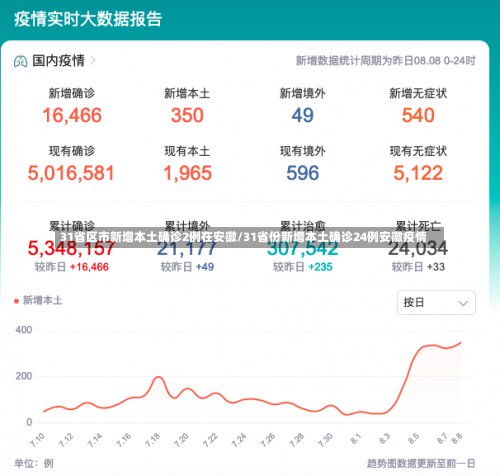Click the 趋势图数据更新至前一日 footer note
Screen dimensions: 500x476
pos(421,463)
